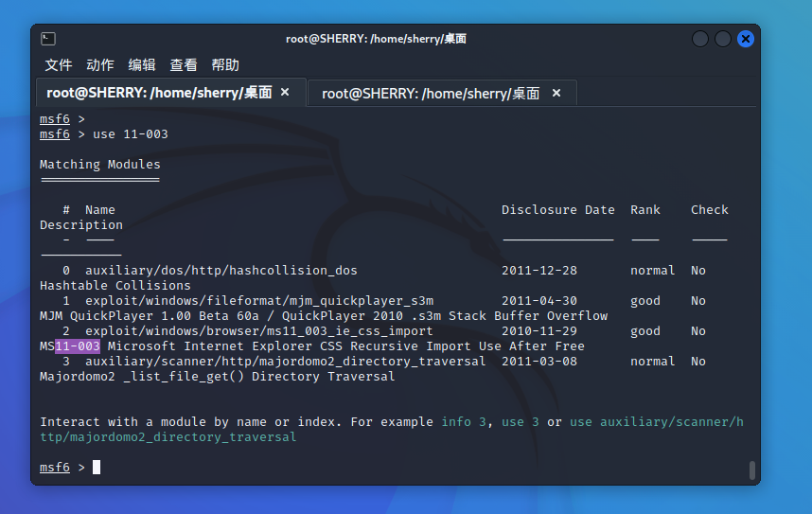
Task: Click the msf6 prompt cursor on the last line
Action: (x=97, y=468)
